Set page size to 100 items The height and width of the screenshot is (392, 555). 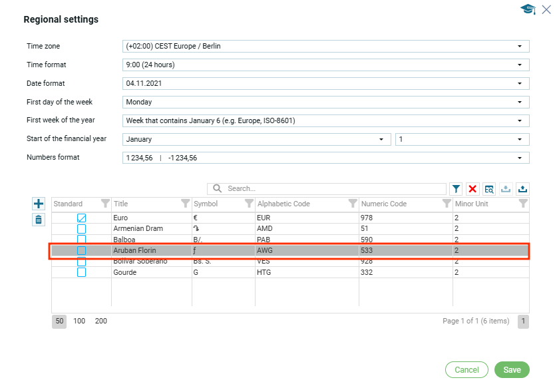79,321
